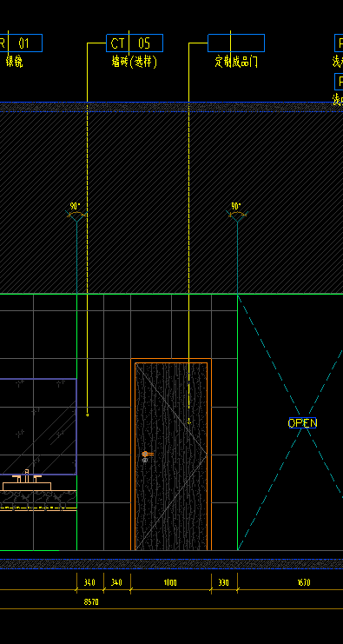Click the 墙砖(选样) annotation text

(135, 62)
